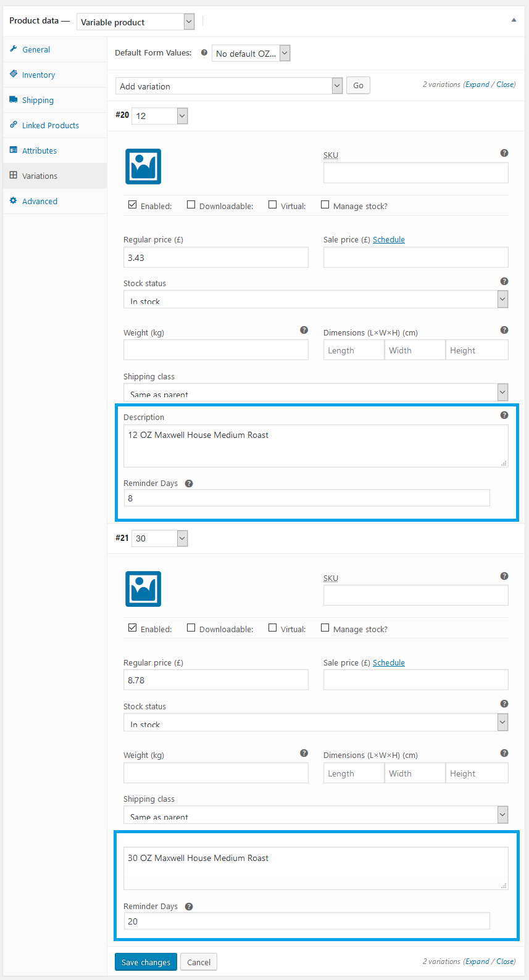
Task: Switch to the Inventory tab
Action: [38, 75]
